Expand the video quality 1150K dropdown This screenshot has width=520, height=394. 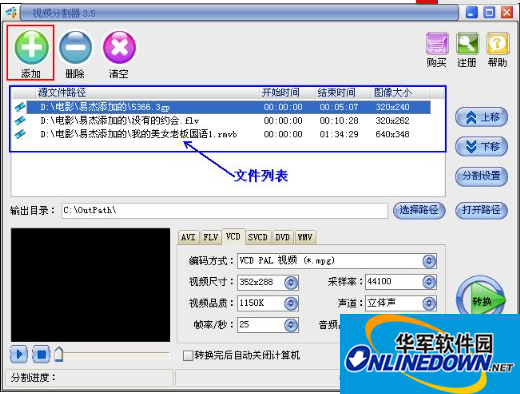tap(291, 303)
